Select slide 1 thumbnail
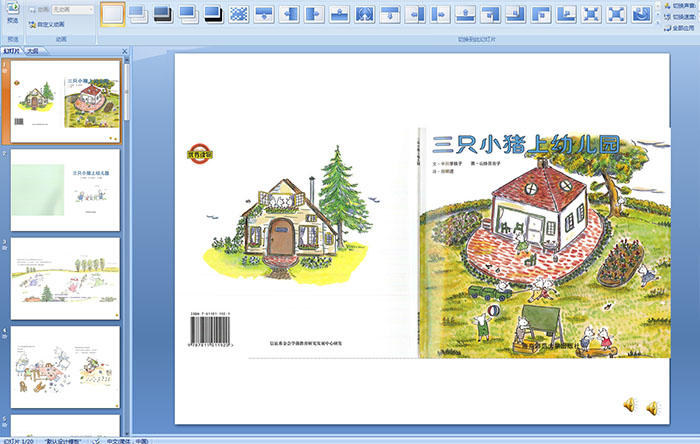 tap(65, 101)
